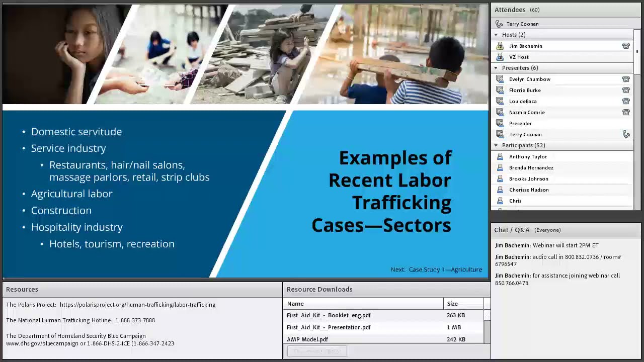Select First_Aid_Kit_-_Presentation.pdf file
Image resolution: width=644 pixels, height=362 pixels.
click(x=329, y=327)
